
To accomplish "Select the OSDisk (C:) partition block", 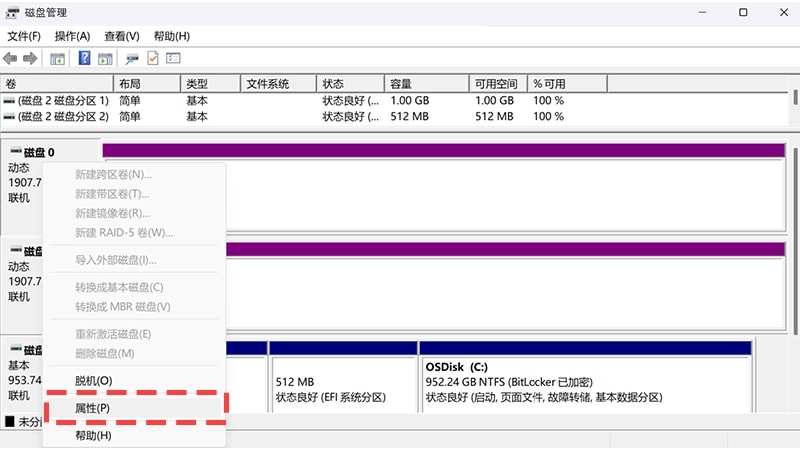I will point(585,378).
